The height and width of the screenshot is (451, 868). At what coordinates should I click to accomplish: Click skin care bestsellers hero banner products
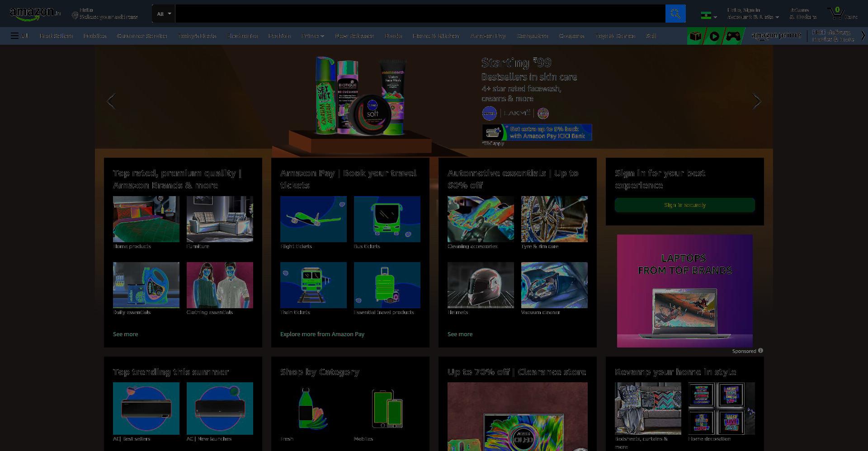pos(360,96)
